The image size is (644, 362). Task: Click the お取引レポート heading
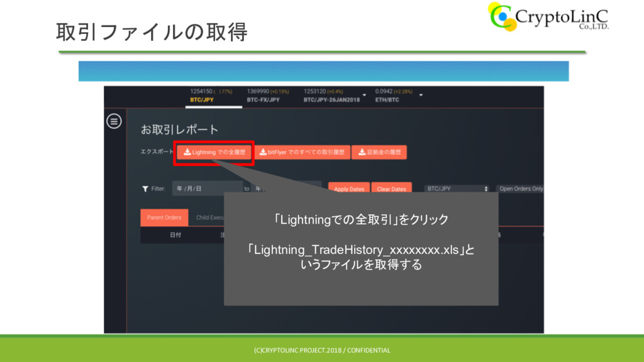pyautogui.click(x=179, y=129)
